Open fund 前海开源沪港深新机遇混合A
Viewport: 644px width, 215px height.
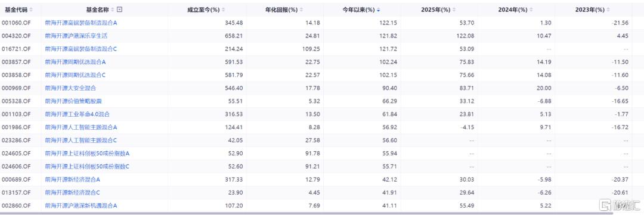tap(81, 205)
